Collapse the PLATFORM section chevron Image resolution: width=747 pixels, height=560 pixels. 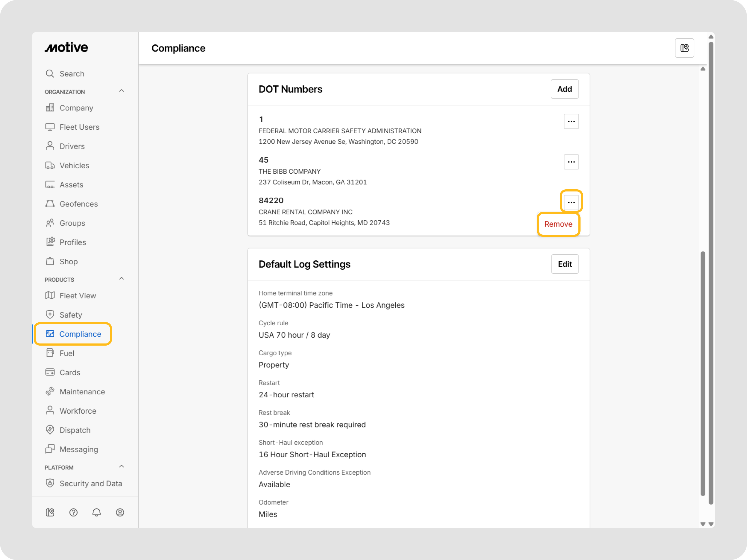tap(122, 466)
